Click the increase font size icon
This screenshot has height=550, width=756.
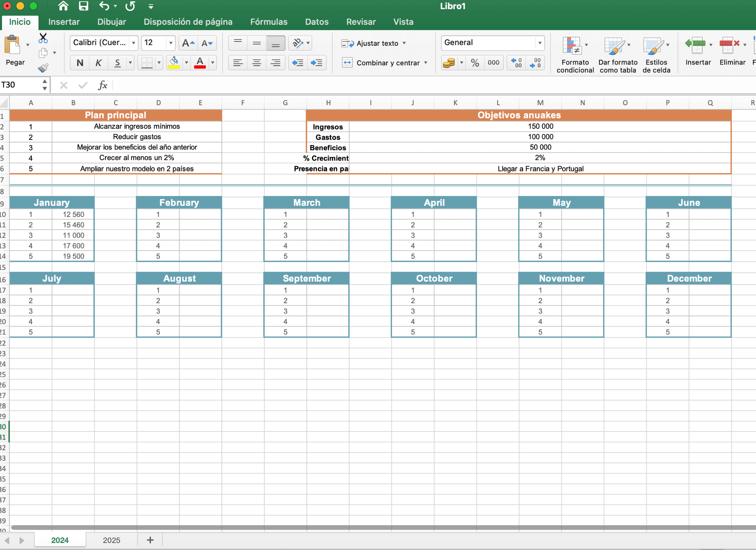(x=188, y=43)
